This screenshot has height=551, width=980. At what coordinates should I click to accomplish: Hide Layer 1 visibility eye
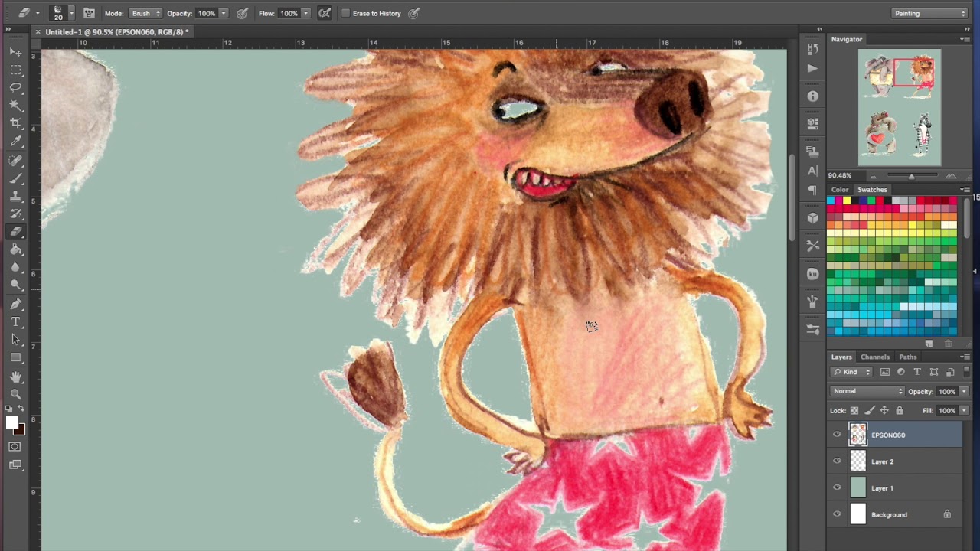pyautogui.click(x=837, y=487)
